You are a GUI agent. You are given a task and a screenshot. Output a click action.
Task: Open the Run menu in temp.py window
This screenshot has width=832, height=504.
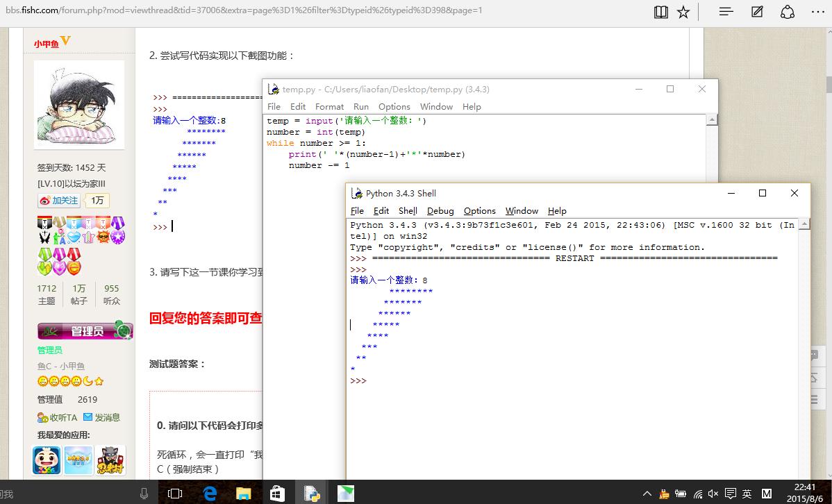click(x=360, y=106)
